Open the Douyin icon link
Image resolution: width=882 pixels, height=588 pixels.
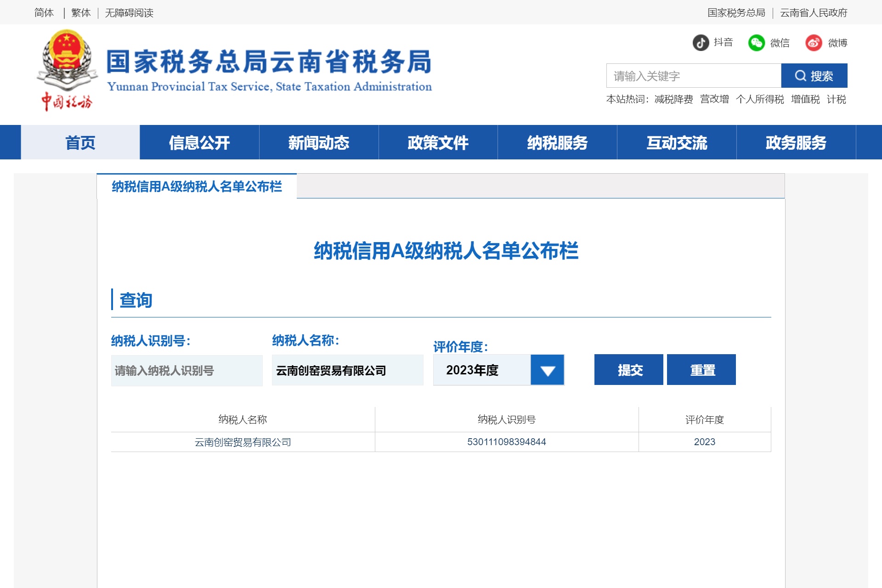[x=701, y=43]
